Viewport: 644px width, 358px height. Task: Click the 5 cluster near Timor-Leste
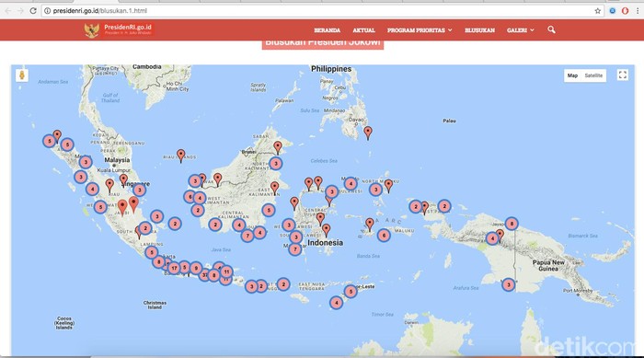351,292
